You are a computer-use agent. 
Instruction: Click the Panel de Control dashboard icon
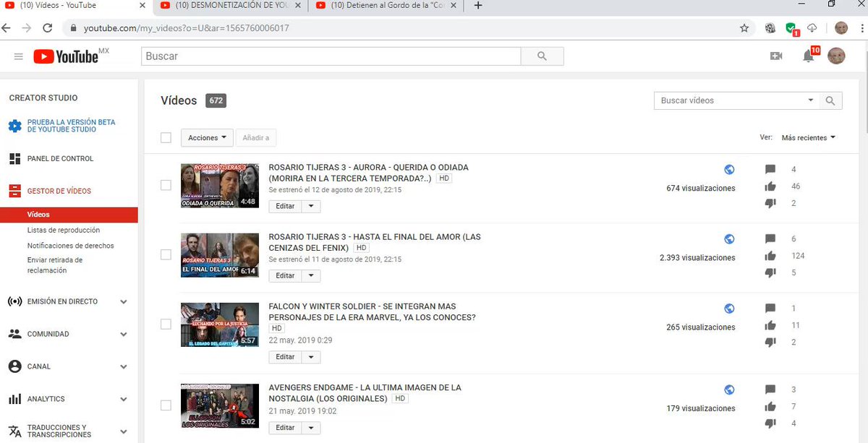(x=14, y=159)
